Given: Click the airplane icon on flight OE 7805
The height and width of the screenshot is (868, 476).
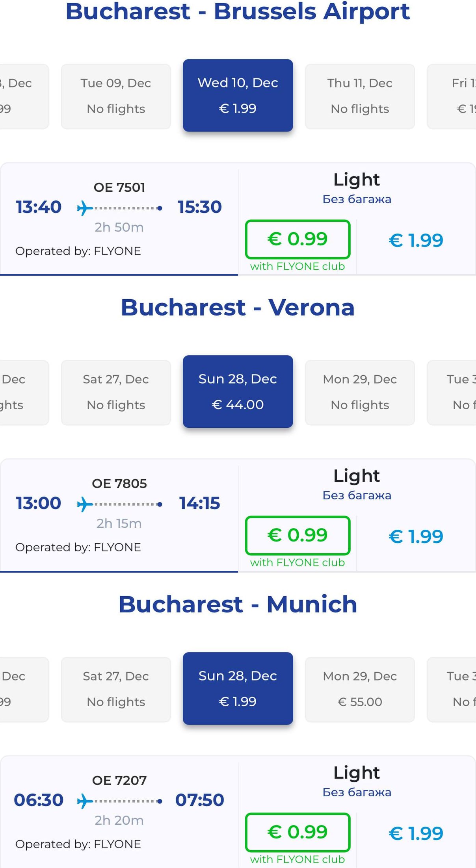Looking at the screenshot, I should (85, 504).
